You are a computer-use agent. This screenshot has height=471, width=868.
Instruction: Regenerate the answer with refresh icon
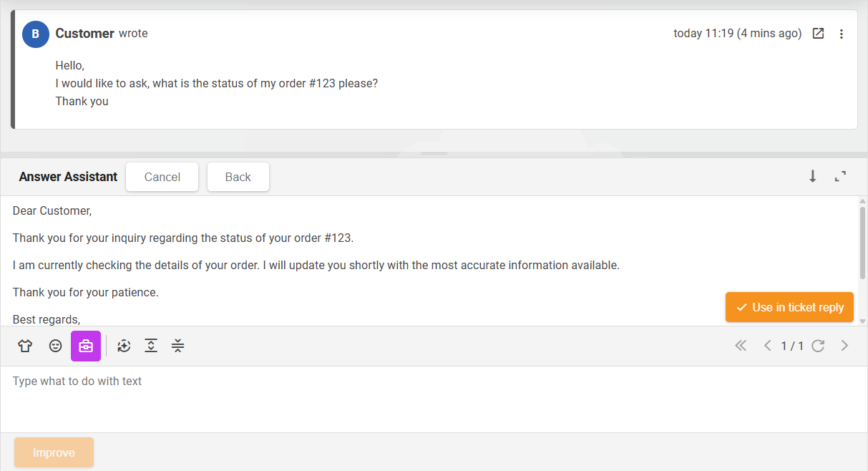[818, 346]
